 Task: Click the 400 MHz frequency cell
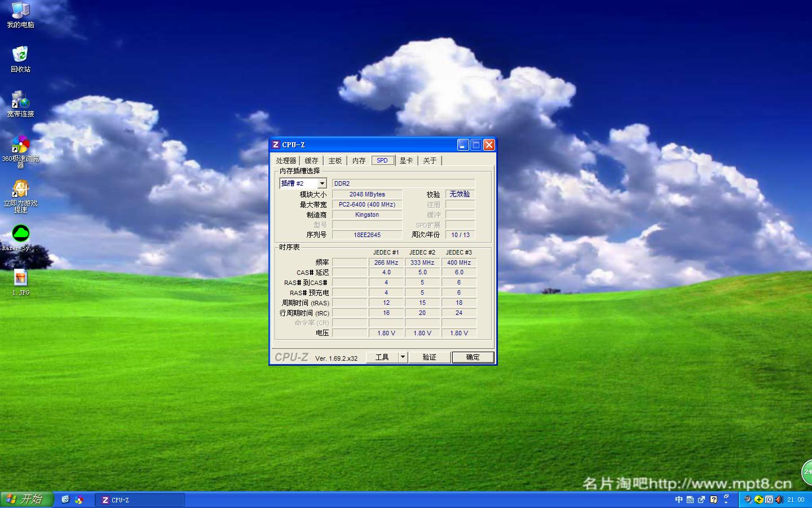coord(459,262)
